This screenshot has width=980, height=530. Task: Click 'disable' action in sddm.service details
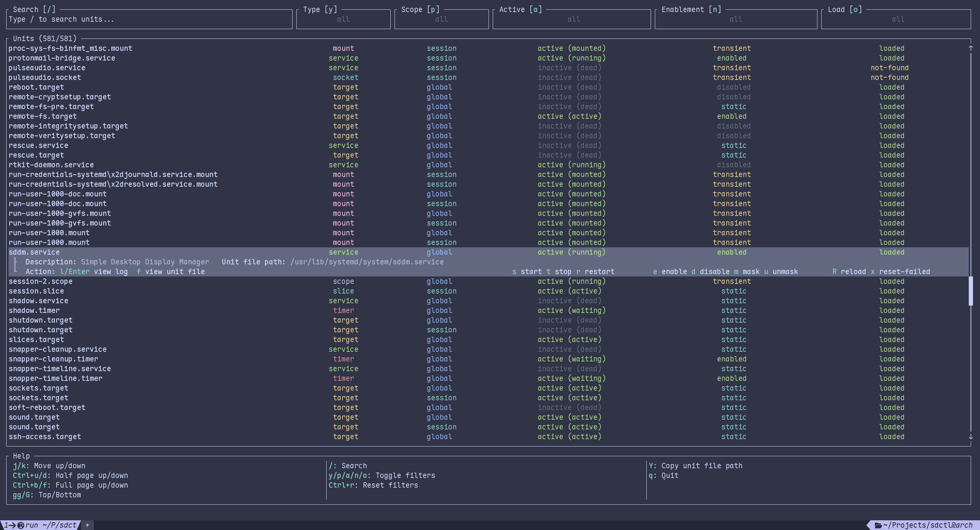click(710, 271)
